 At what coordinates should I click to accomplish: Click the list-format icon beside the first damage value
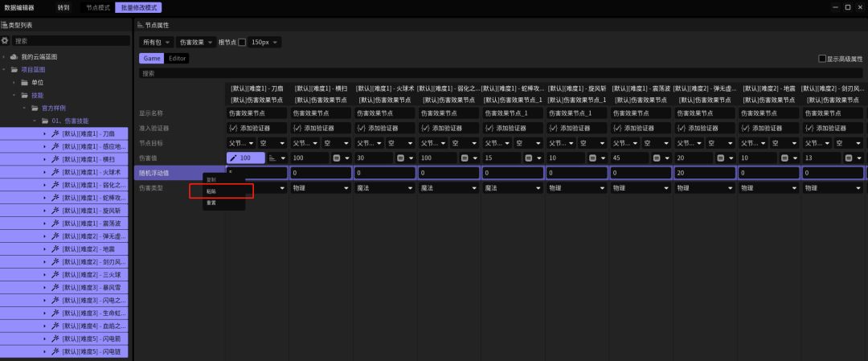pyautogui.click(x=272, y=158)
